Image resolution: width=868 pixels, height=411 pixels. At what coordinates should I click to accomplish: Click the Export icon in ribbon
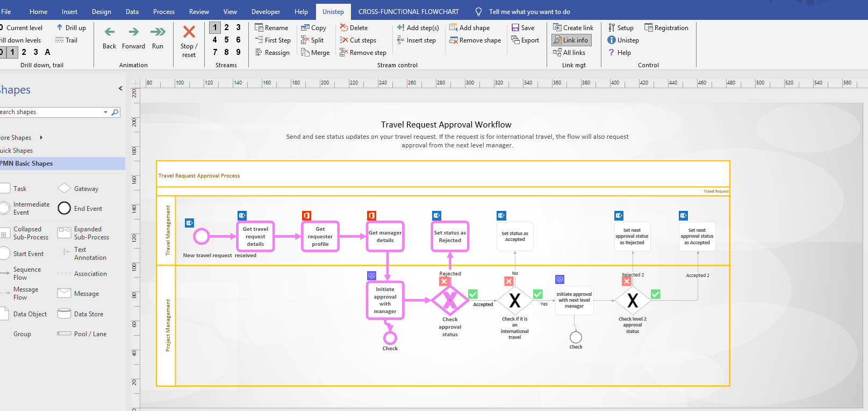coord(515,40)
